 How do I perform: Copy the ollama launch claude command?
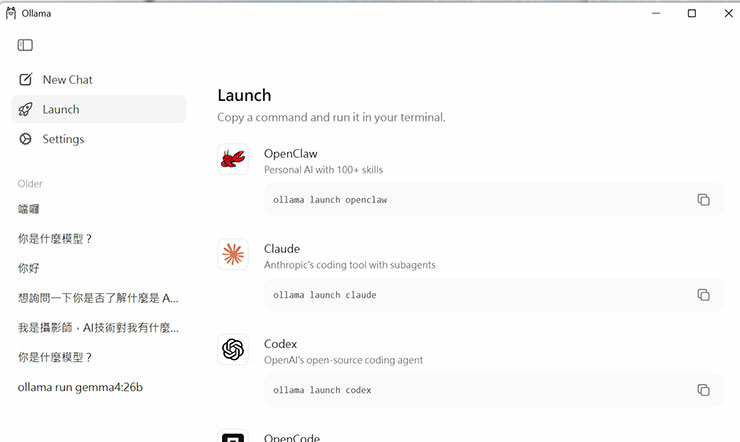pos(703,295)
